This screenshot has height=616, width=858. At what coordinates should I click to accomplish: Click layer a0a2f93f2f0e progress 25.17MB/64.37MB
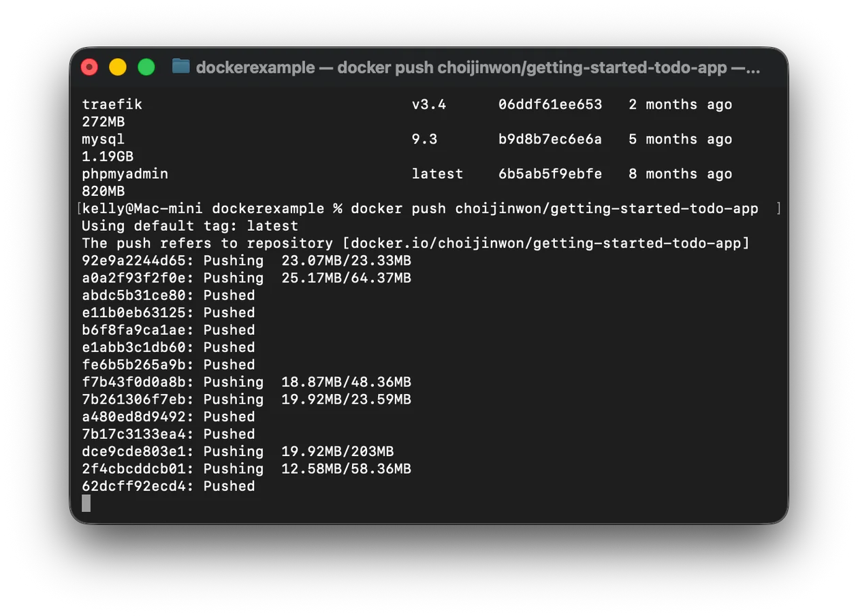coord(346,278)
